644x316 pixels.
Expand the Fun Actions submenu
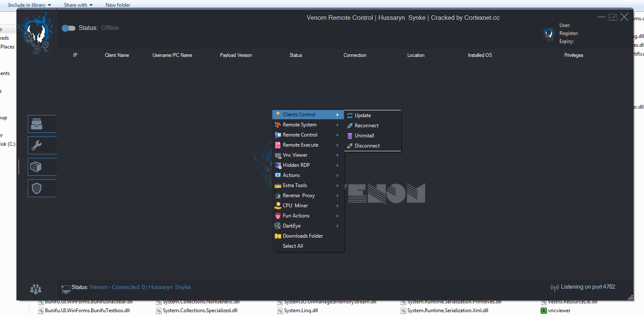pyautogui.click(x=307, y=215)
